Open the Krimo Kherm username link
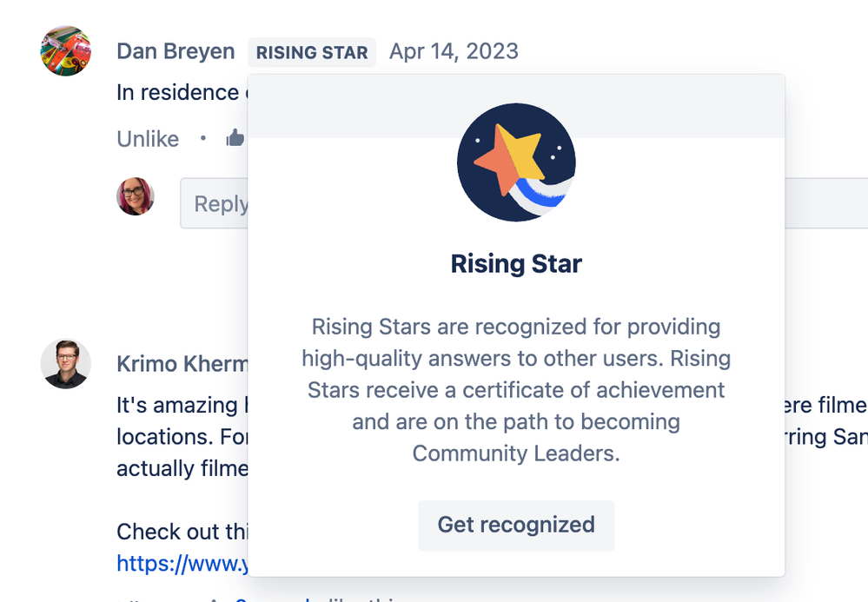The width and height of the screenshot is (868, 602). pyautogui.click(x=182, y=364)
